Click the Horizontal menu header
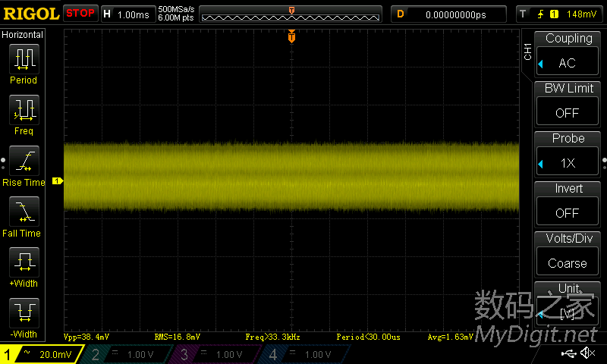 [x=23, y=34]
